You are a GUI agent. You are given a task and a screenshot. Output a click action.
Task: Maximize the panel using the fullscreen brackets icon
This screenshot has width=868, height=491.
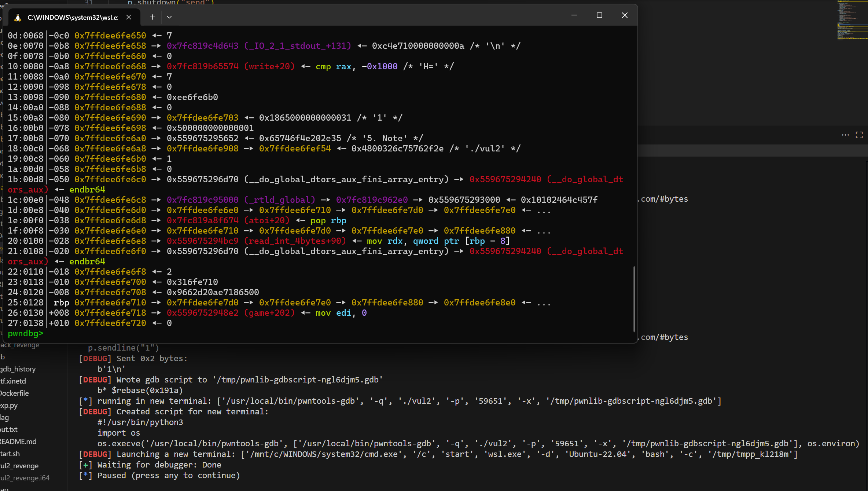[x=859, y=135]
